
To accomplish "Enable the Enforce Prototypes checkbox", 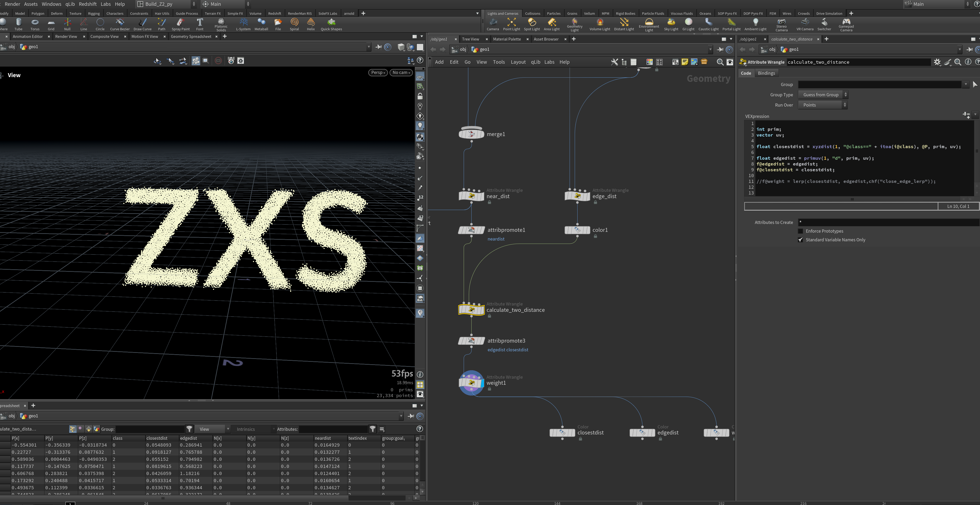I will pos(800,231).
